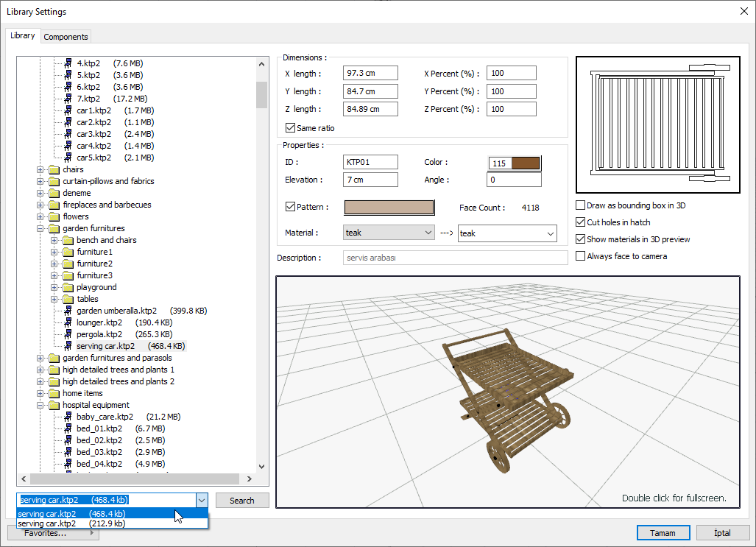Screen dimensions: 756x547
Task: Click the flowers folder icon
Action: [54, 216]
